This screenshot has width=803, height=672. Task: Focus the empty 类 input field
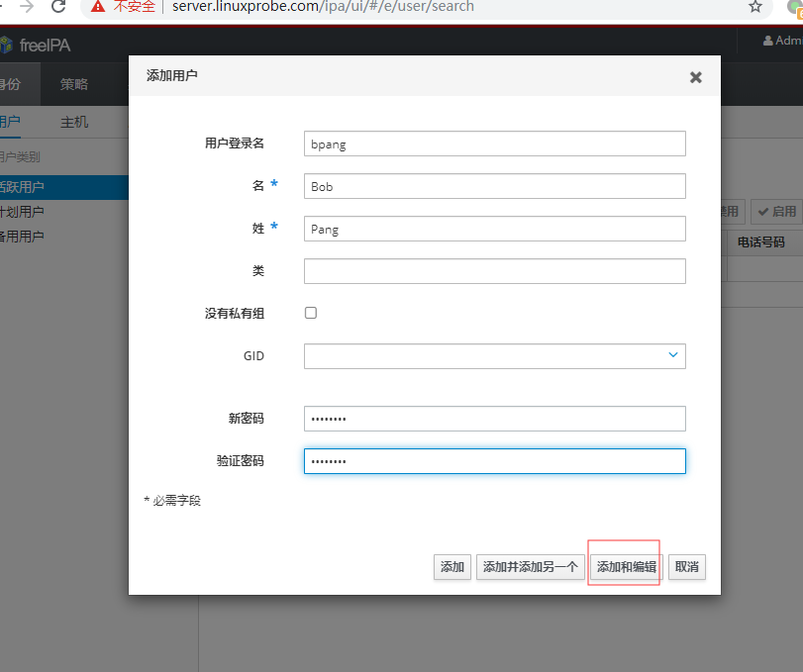[495, 271]
